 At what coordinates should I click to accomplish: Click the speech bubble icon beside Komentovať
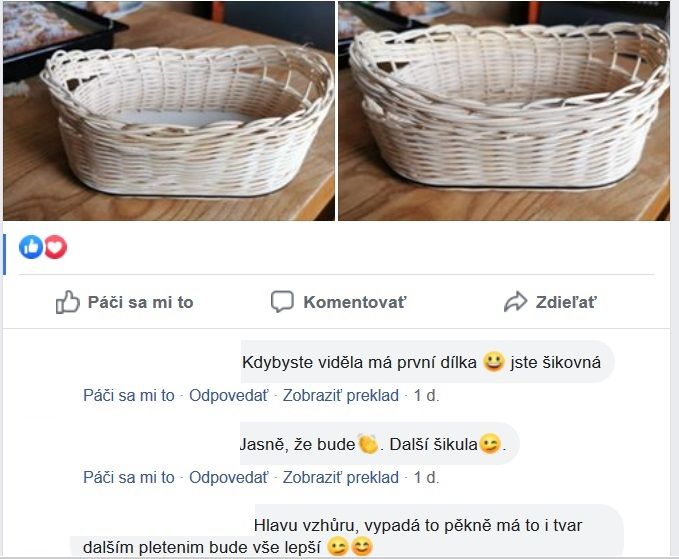(282, 301)
